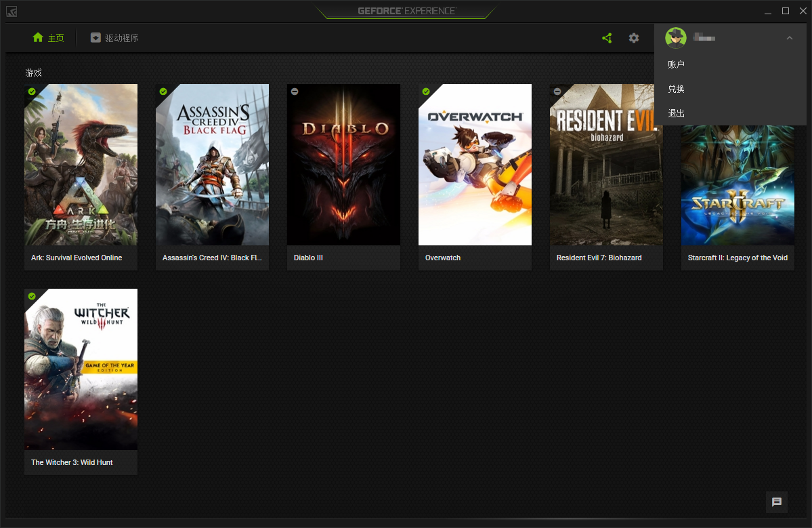Switch to the 主页 home tab

[x=49, y=38]
